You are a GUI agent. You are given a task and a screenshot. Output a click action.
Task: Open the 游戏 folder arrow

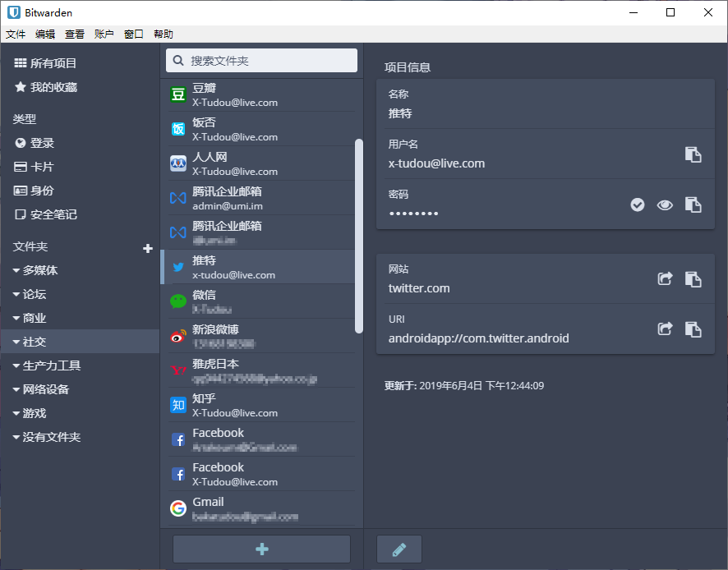click(x=16, y=413)
